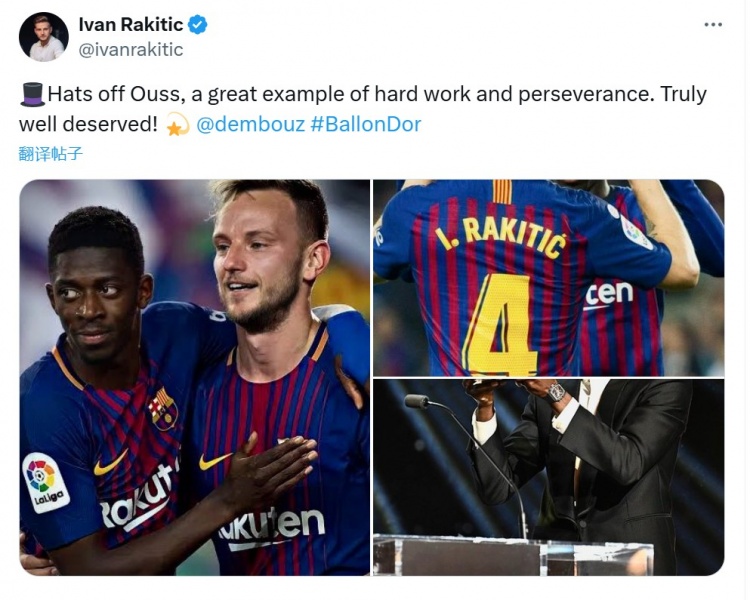Translate the post via 翻译帖子
The height and width of the screenshot is (600, 750).
click(50, 154)
